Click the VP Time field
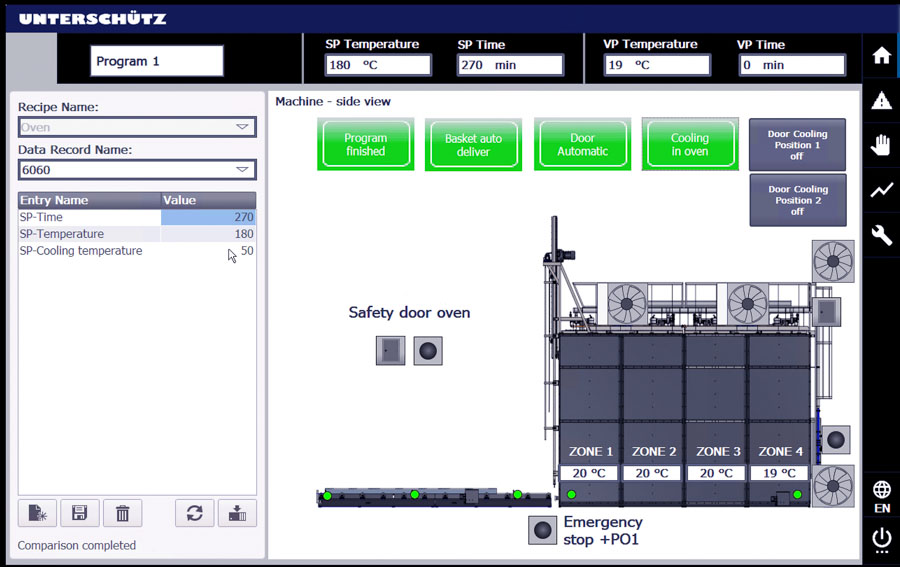Viewport: 900px width, 567px height. [792, 65]
